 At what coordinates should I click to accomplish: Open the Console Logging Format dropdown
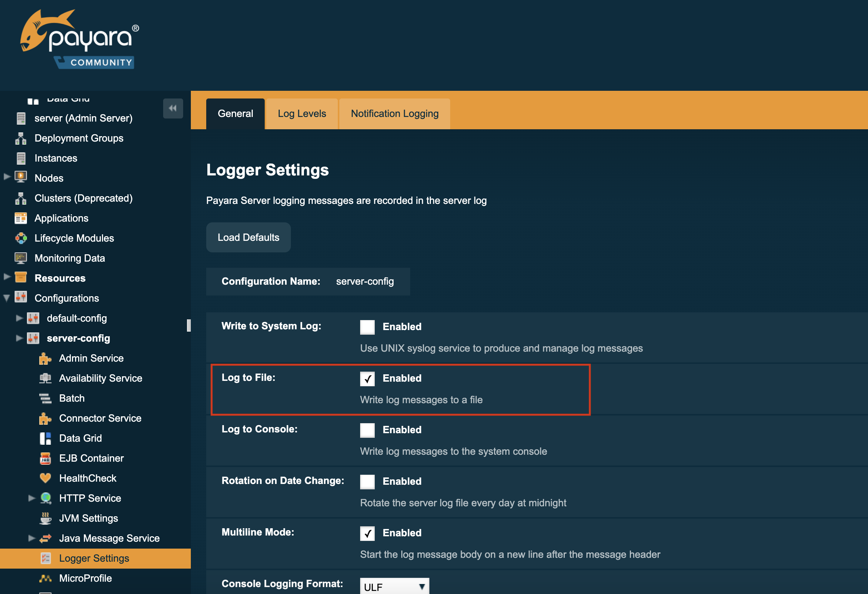pyautogui.click(x=394, y=586)
